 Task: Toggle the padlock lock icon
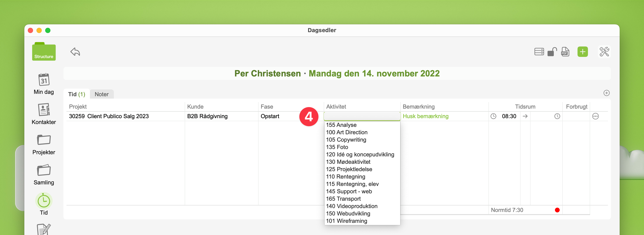click(x=552, y=52)
